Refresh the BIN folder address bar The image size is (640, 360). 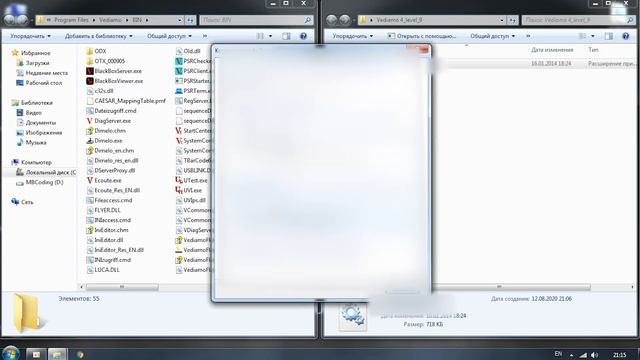tap(190, 20)
